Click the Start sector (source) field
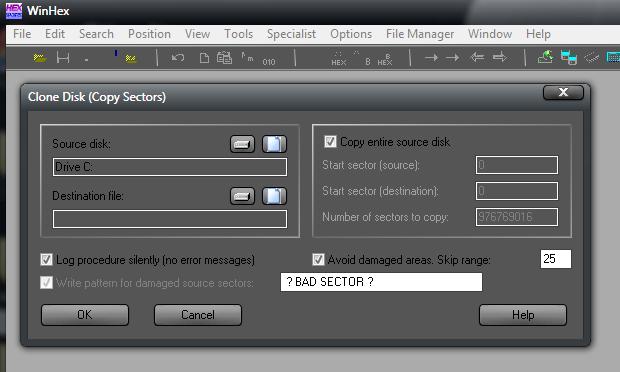 pos(517,165)
